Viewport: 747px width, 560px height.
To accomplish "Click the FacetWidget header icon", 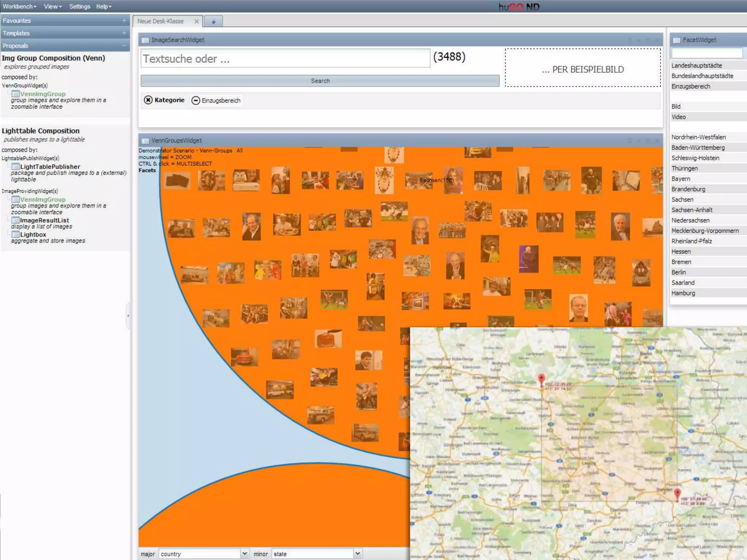I will pyautogui.click(x=677, y=40).
